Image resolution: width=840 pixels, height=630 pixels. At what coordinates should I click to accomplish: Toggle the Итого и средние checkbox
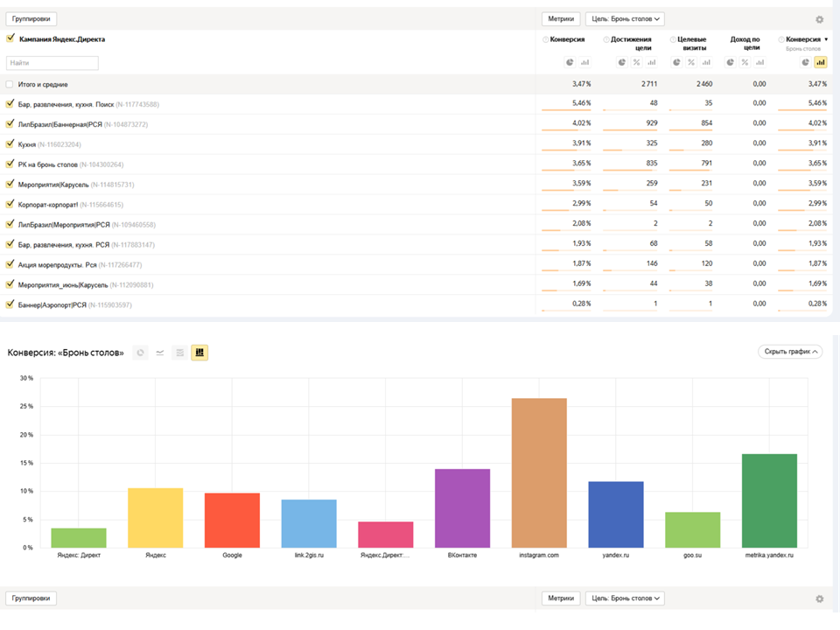click(x=10, y=84)
